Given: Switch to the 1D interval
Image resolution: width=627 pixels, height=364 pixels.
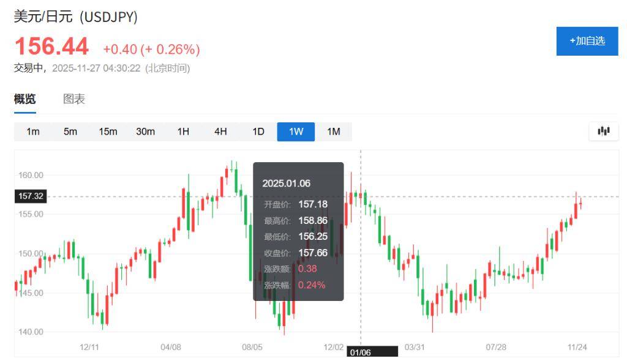Looking at the screenshot, I should tap(257, 131).
